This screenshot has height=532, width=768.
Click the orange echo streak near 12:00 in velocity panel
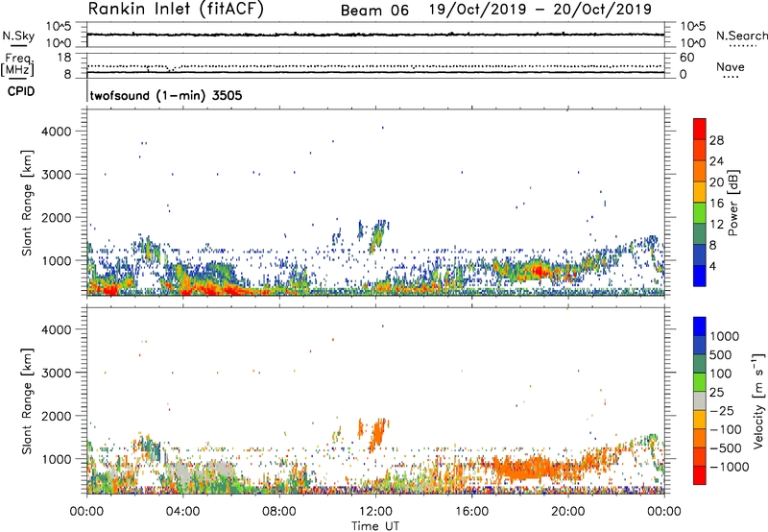coord(378,433)
